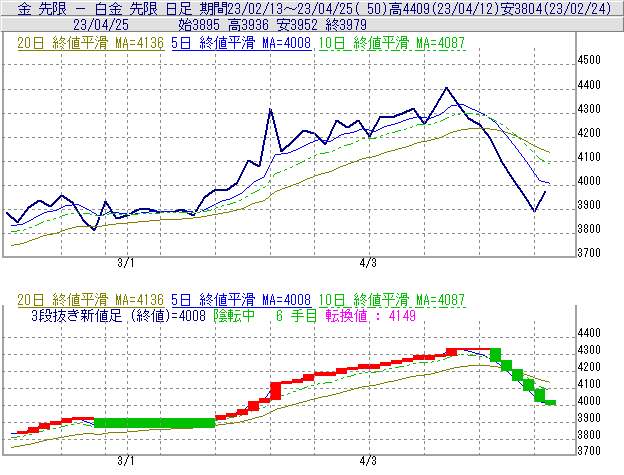The image size is (624, 475).
Task: Click the 転換値 : 4149 text
Action: 370,316
